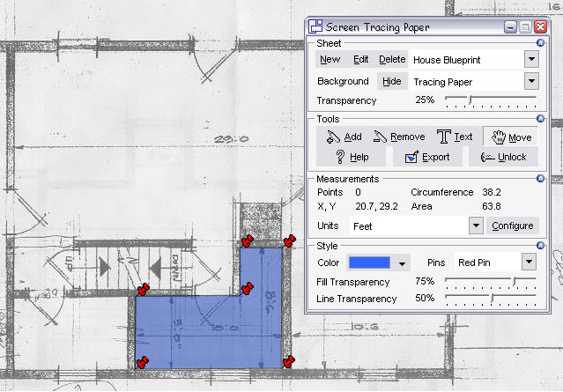Click the Unlock tool button
This screenshot has width=563, height=392.
503,157
